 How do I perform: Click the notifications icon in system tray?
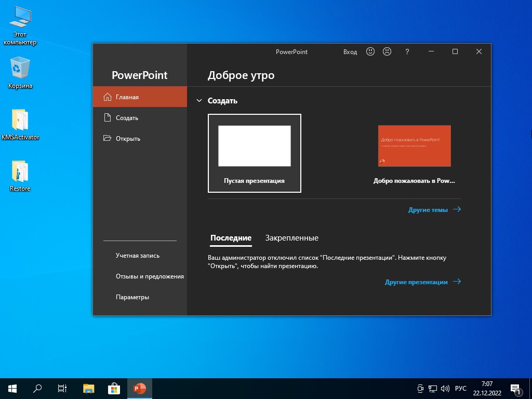517,388
